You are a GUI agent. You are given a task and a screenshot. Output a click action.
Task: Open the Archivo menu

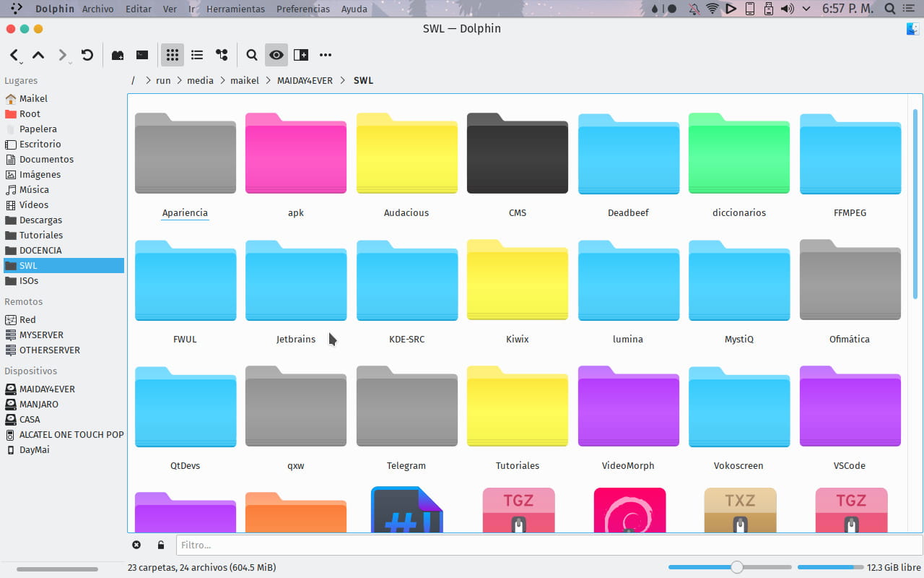click(x=97, y=9)
